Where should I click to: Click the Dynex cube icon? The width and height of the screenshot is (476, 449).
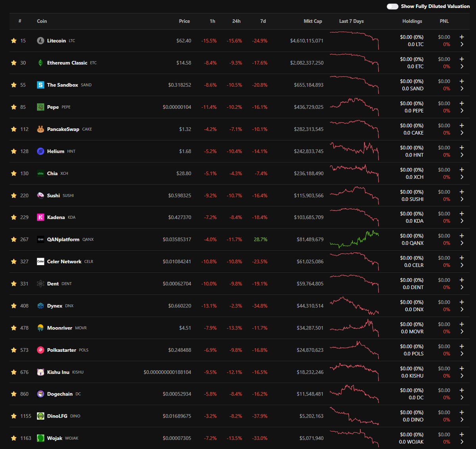coord(40,306)
